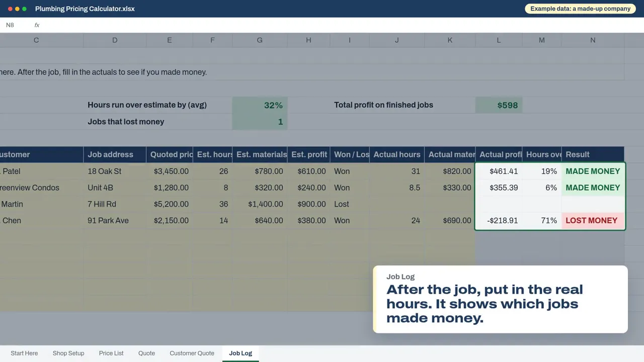Image resolution: width=644 pixels, height=362 pixels.
Task: Click the $5,200.00 quoted price cell
Action: pos(170,204)
